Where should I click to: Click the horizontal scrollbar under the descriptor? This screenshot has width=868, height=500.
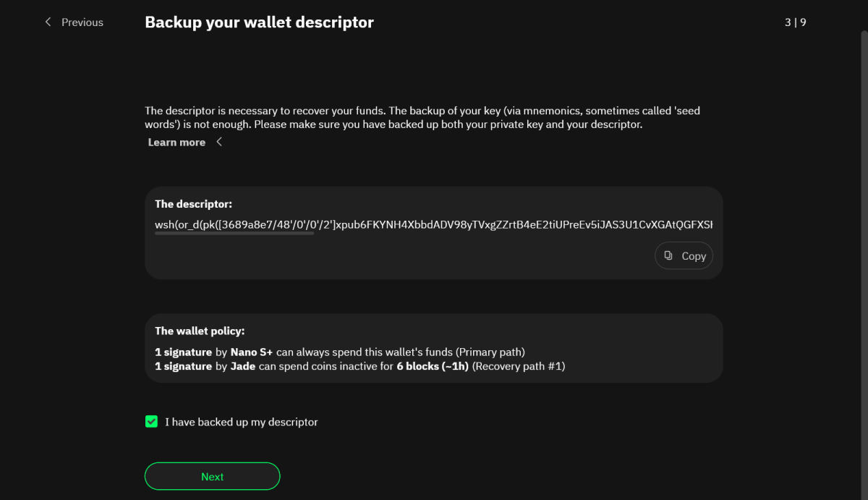[234, 234]
